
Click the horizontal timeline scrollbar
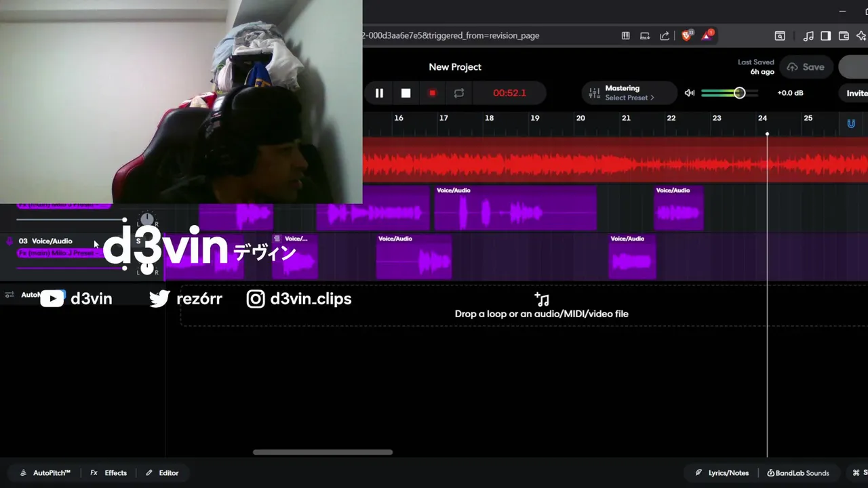pos(323,452)
